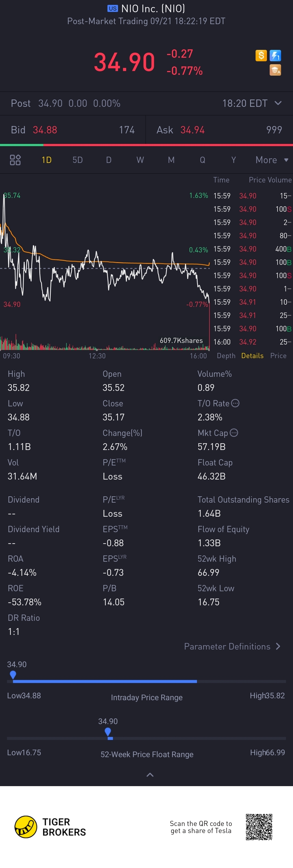The width and height of the screenshot is (293, 868).
Task: Switch chart to 5D timeframe
Action: point(78,160)
